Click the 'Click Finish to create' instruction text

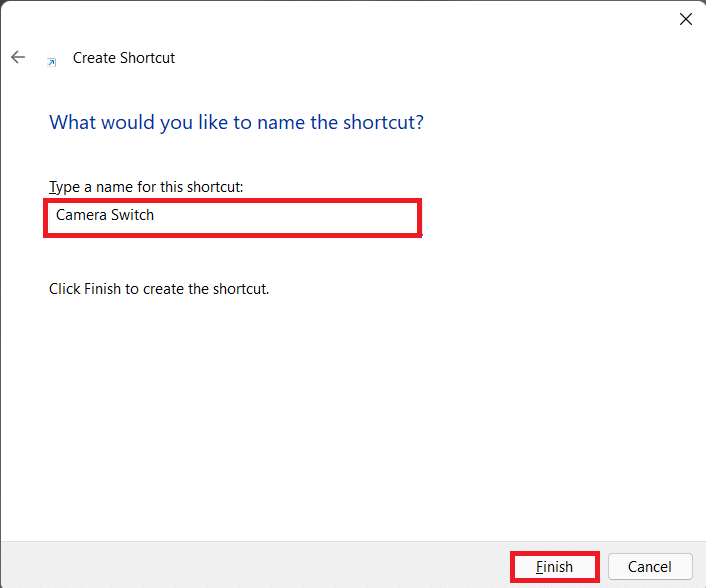tap(159, 289)
